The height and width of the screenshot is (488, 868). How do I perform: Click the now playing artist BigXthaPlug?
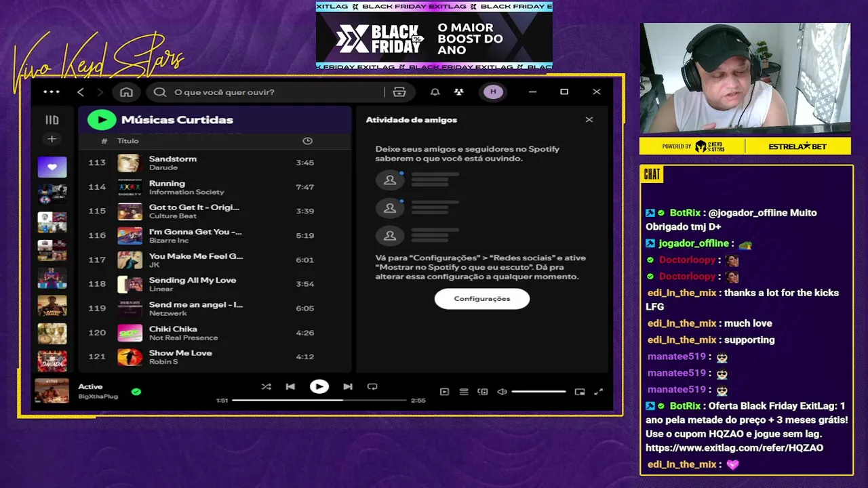98,396
